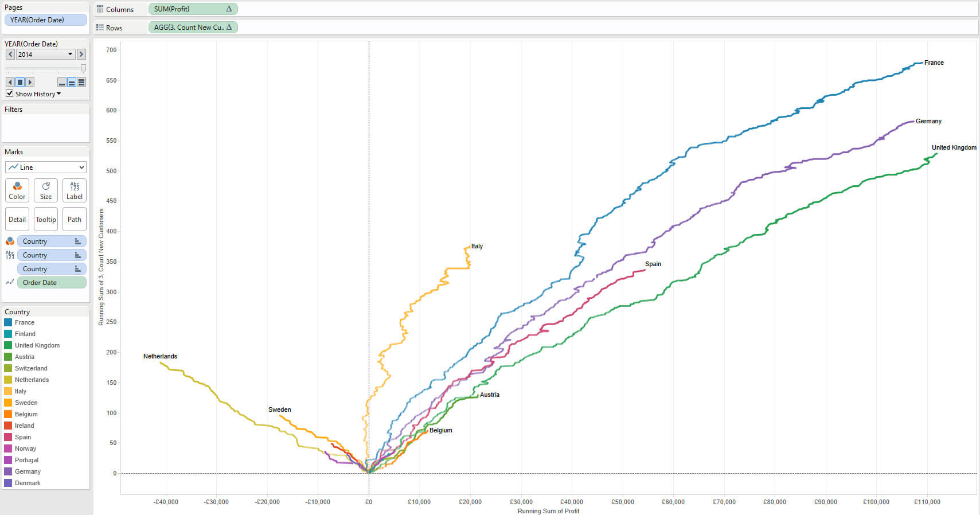Select the AGG(3. Count New Cu.. pill on Rows
The width and height of the screenshot is (980, 515).
tap(193, 27)
